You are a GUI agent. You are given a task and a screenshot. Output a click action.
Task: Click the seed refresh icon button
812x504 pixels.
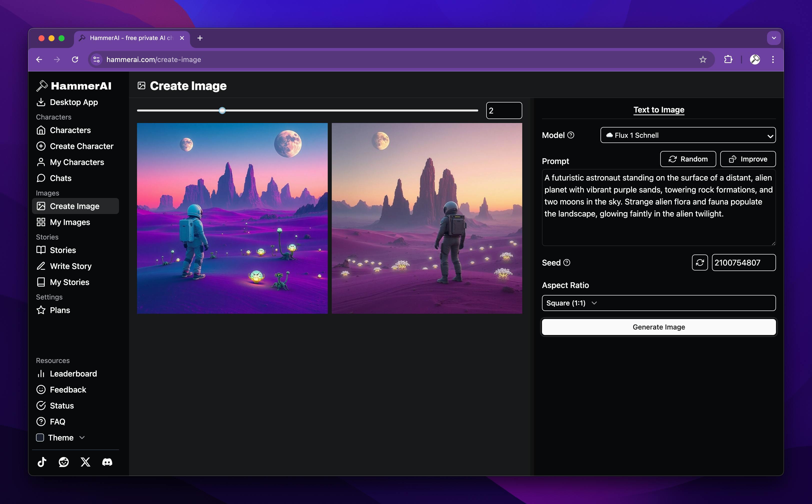pyautogui.click(x=699, y=263)
